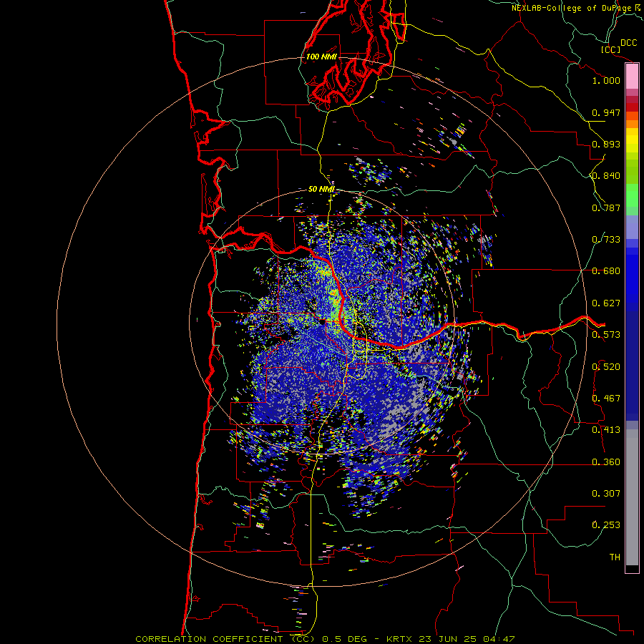
Task: Click the KRTX station identifier
Action: [401, 639]
